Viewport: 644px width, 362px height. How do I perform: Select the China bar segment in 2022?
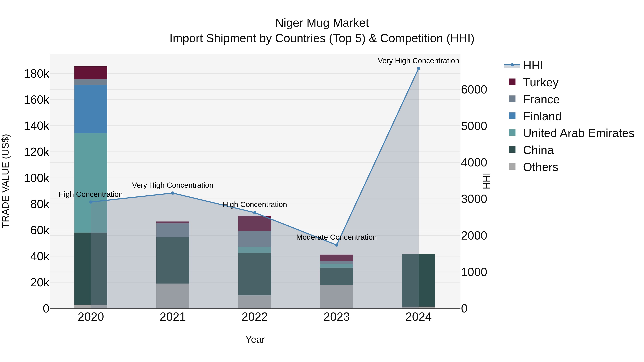[255, 274]
